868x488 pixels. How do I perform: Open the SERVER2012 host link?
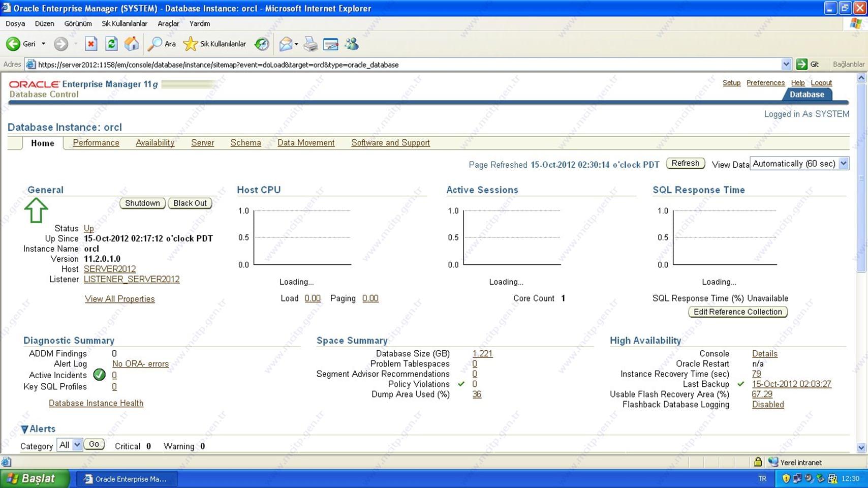click(110, 269)
